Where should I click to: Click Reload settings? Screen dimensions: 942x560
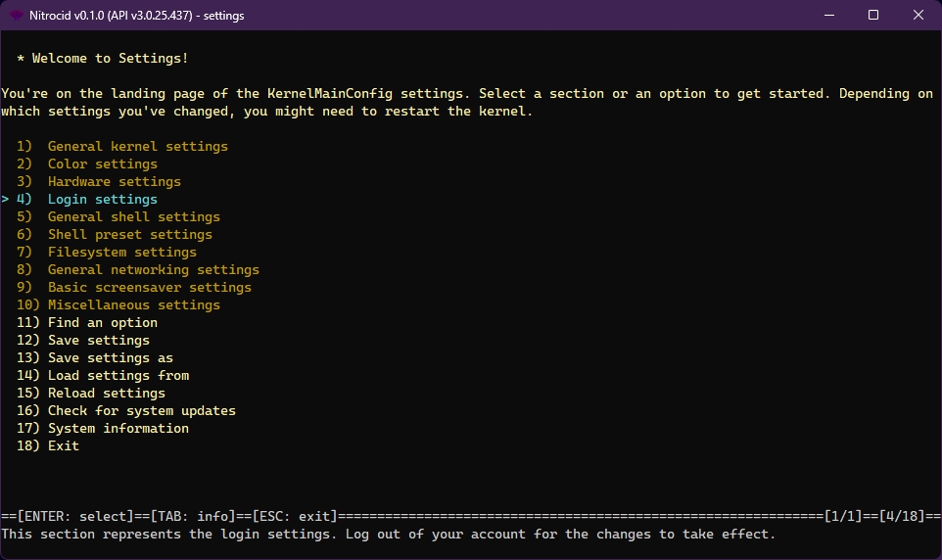coord(106,393)
